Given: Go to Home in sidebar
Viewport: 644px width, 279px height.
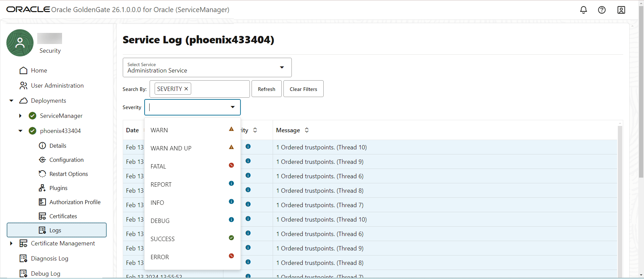Looking at the screenshot, I should click(39, 71).
